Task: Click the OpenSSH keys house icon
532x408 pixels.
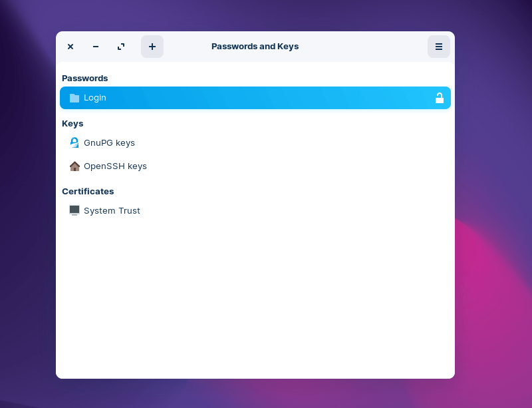Action: click(74, 166)
